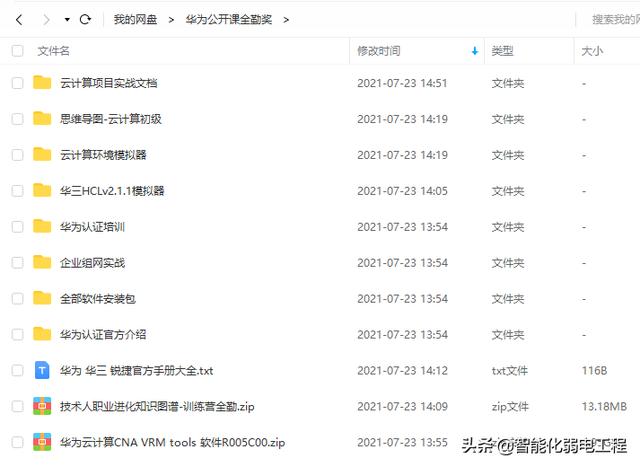Click the txt文件 type cell
Screen dimensions: 640x467
510,371
